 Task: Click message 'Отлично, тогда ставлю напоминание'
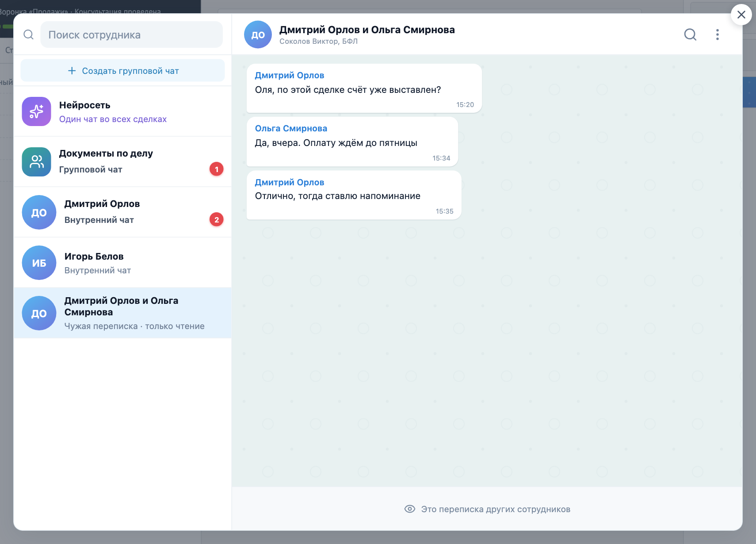pyautogui.click(x=338, y=196)
